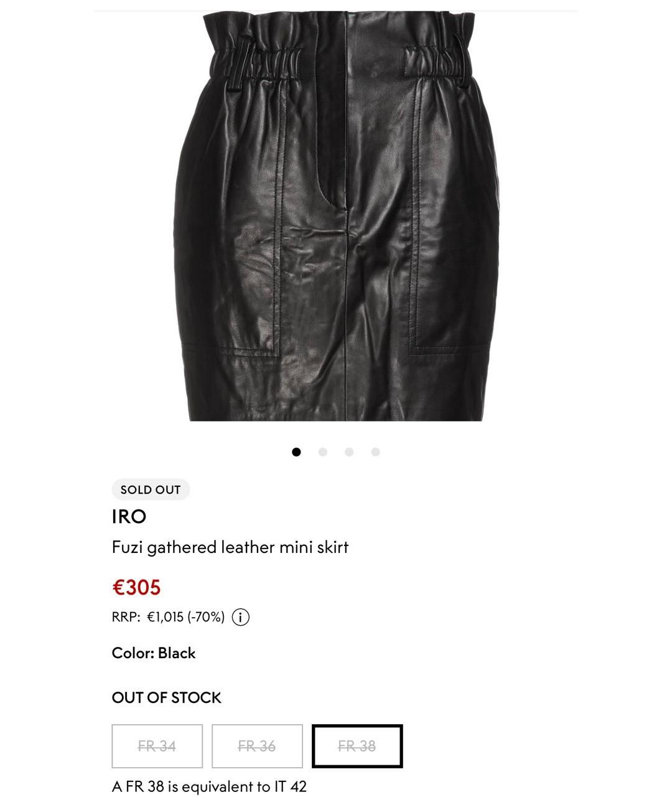Go to third image carousel dot

349,452
